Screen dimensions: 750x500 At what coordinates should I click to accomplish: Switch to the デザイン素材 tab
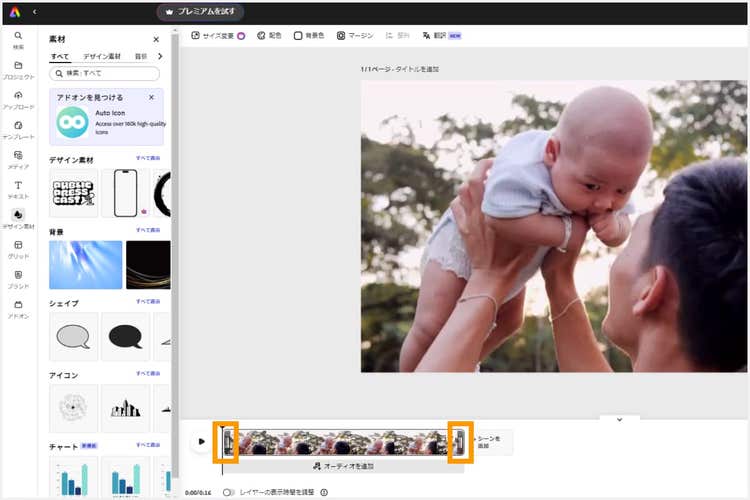pyautogui.click(x=102, y=56)
